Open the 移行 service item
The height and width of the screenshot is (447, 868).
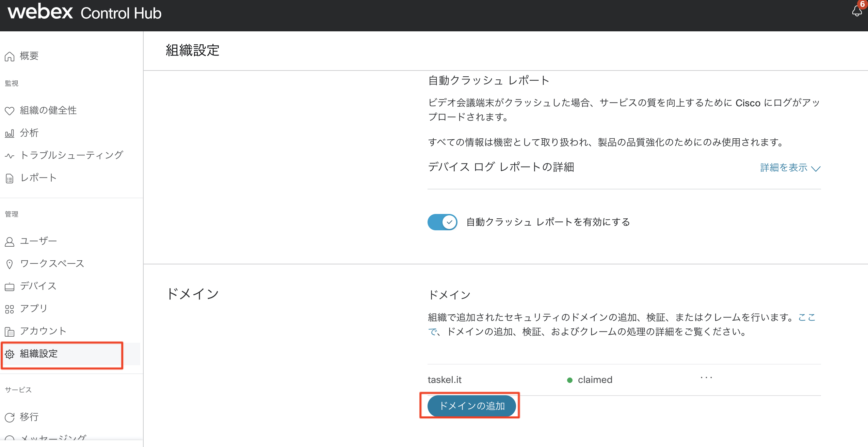(29, 417)
